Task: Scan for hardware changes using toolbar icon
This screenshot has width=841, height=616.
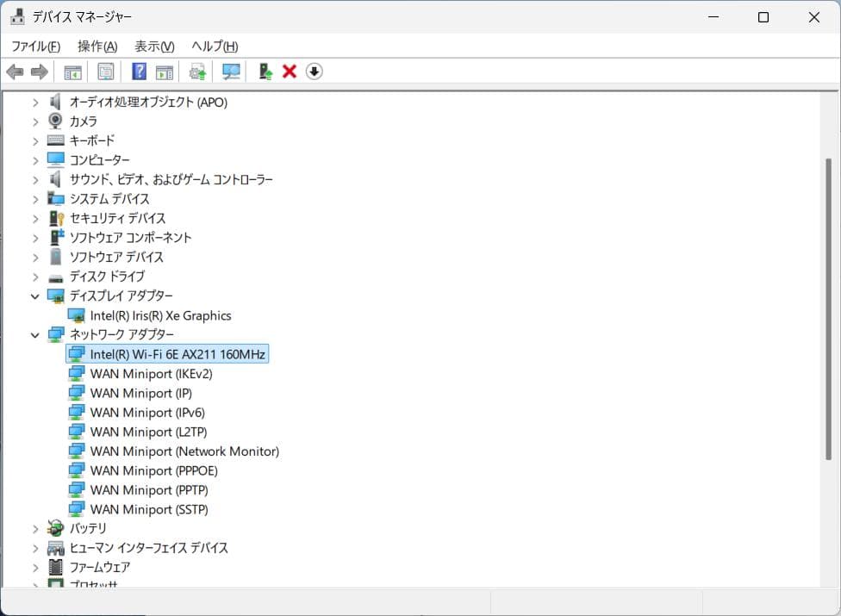Action: click(230, 71)
